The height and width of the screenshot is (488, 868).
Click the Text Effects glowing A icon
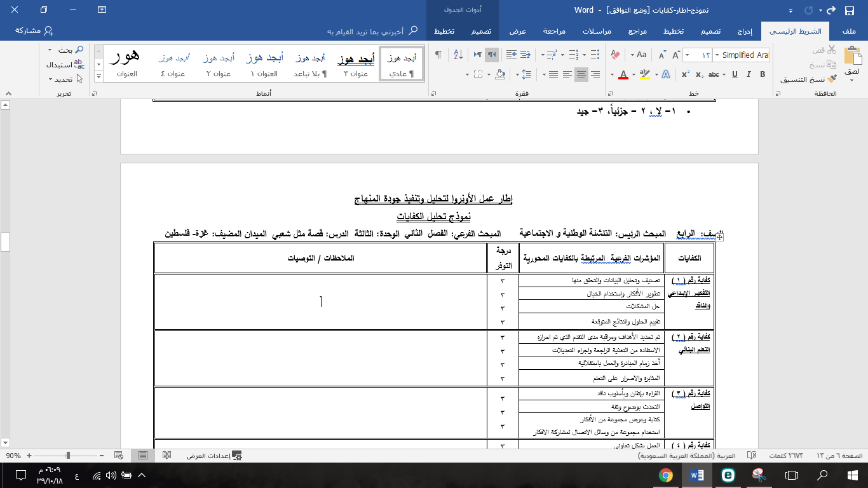tap(665, 74)
